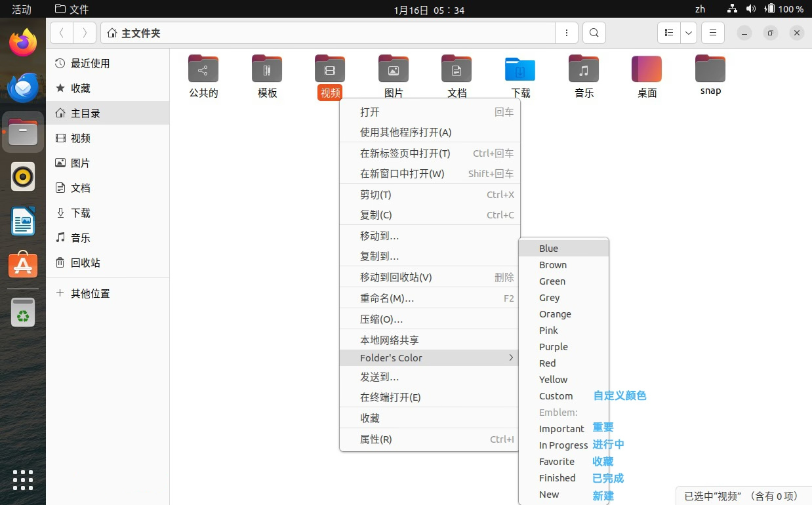Open the 音乐 entry in the sidebar
This screenshot has width=812, height=505.
coord(81,237)
